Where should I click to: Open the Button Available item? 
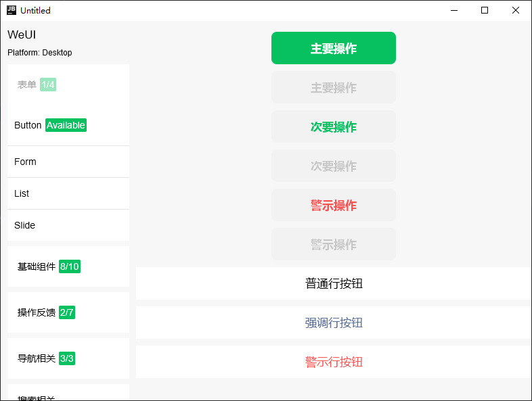click(x=68, y=125)
